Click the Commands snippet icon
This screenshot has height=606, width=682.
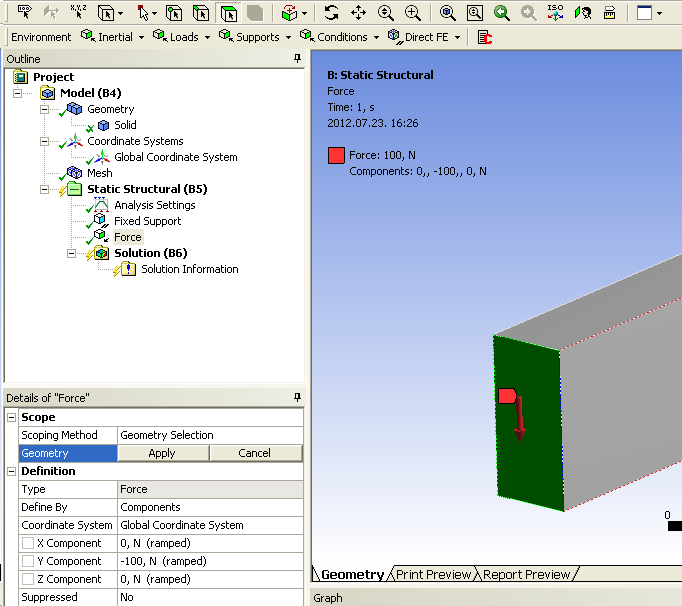[x=485, y=37]
